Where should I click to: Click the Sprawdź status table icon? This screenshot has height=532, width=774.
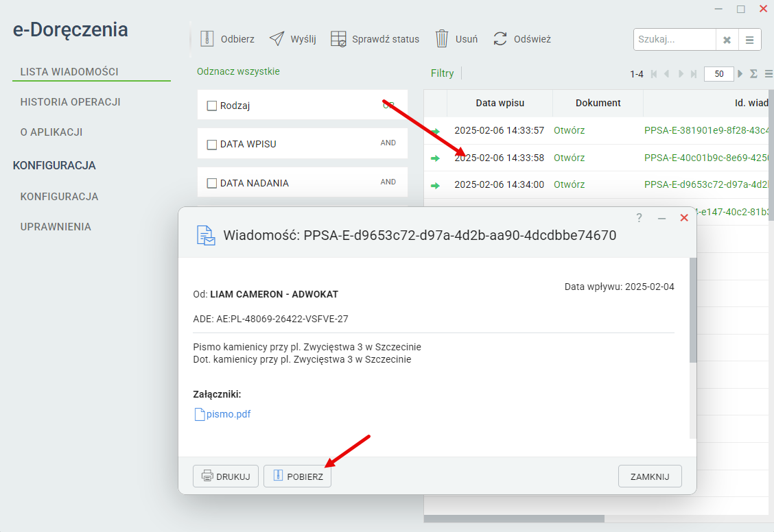(x=339, y=38)
